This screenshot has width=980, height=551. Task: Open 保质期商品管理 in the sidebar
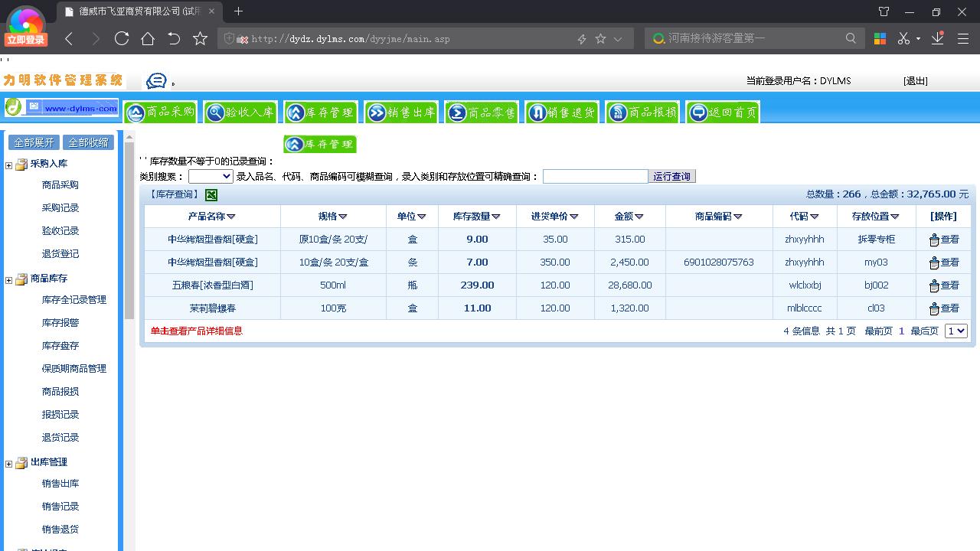point(74,369)
